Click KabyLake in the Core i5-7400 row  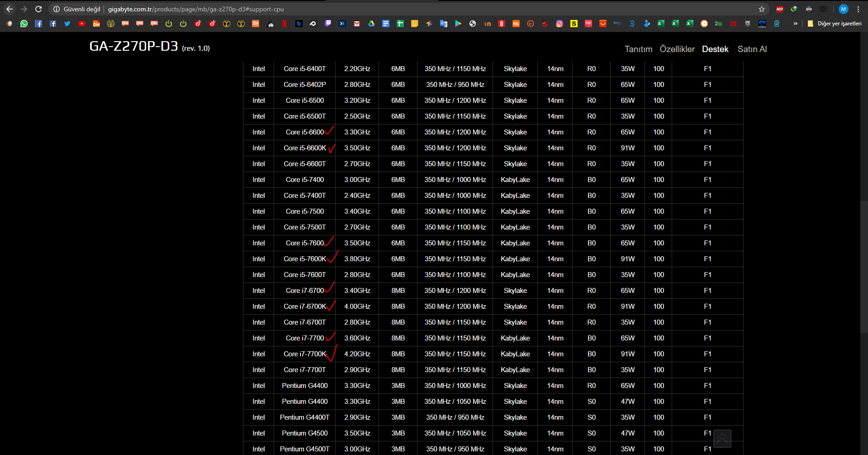(515, 180)
